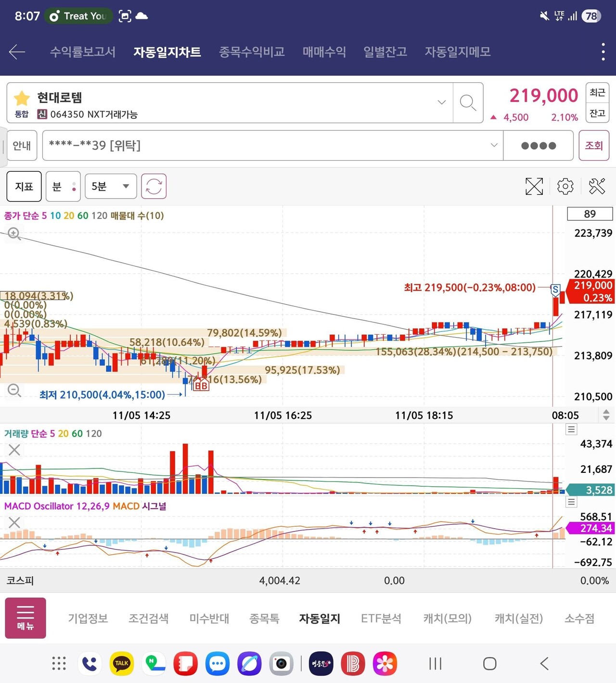Open the stock name selection chevron
The height and width of the screenshot is (683, 616).
[x=441, y=102]
